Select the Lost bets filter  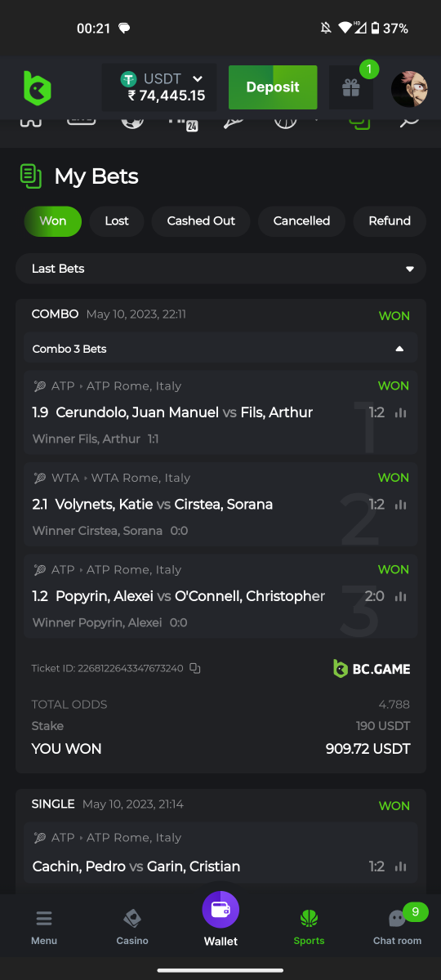click(x=117, y=221)
